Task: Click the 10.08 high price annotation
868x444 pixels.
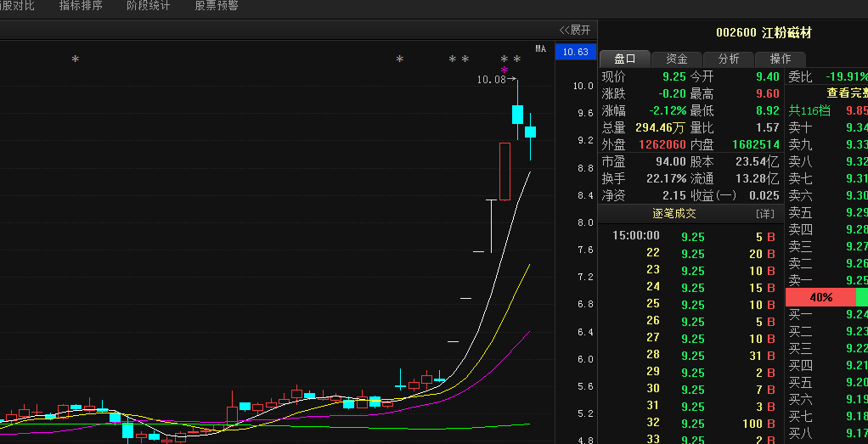Action: (x=492, y=79)
